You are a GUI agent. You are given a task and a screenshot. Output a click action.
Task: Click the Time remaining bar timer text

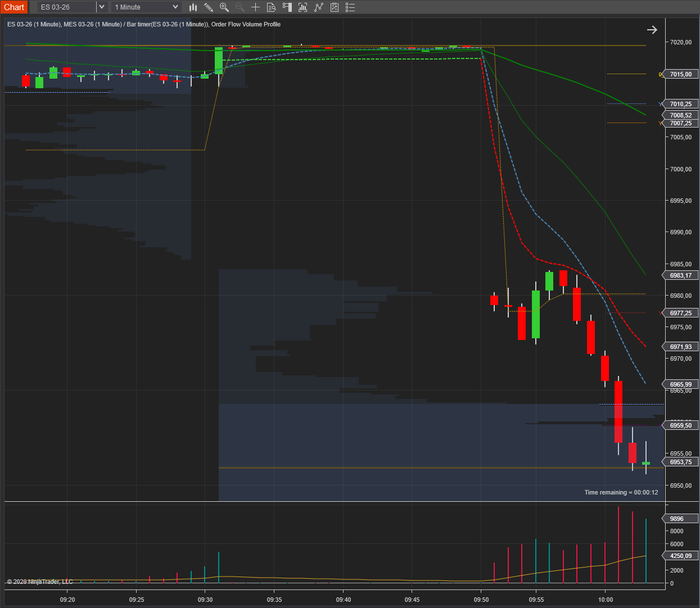621,492
